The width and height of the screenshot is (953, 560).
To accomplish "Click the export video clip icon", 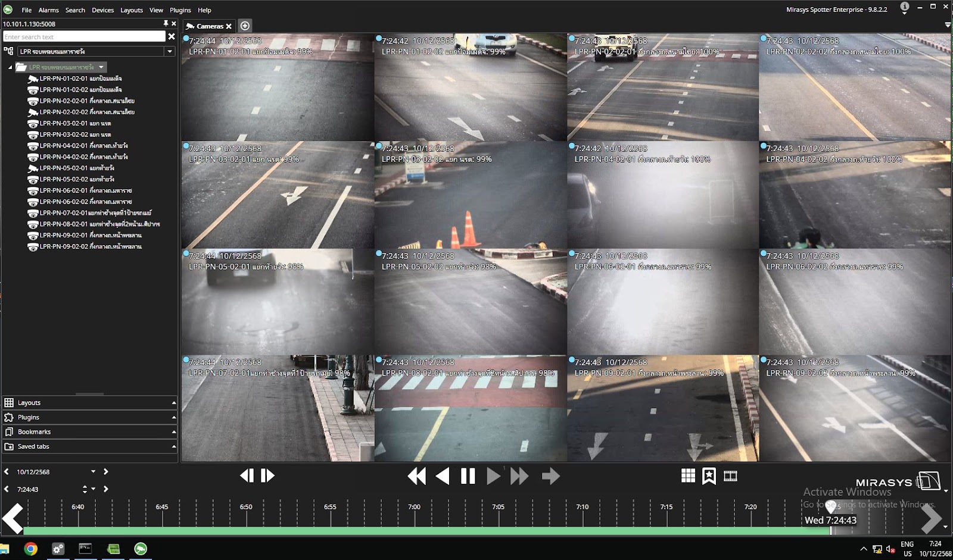I will pyautogui.click(x=730, y=476).
